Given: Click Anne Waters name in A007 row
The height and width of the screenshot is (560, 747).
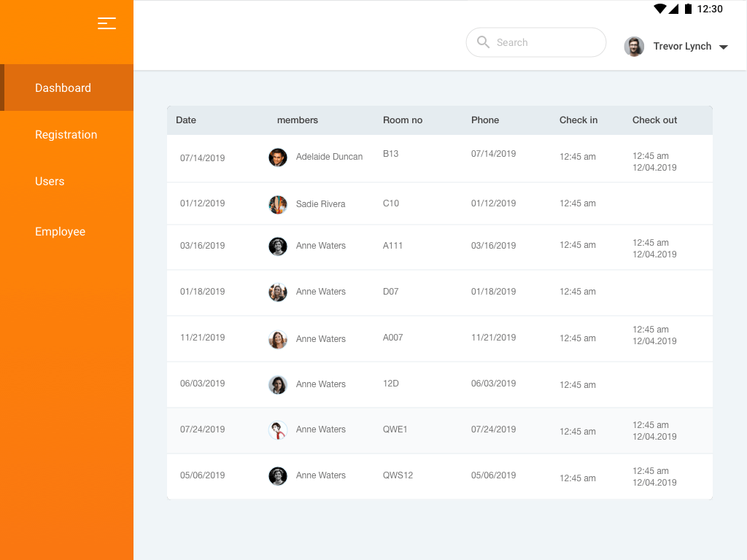Looking at the screenshot, I should tap(321, 339).
